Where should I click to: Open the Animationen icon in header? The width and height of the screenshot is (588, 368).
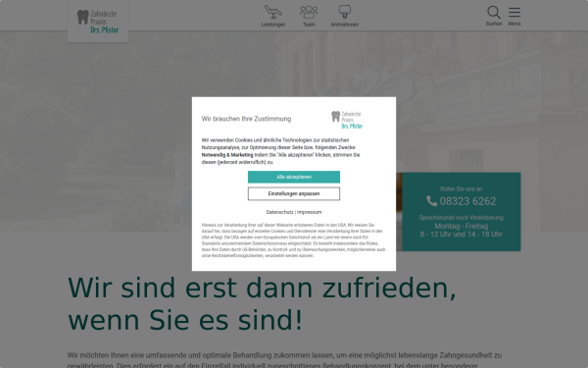click(x=345, y=12)
